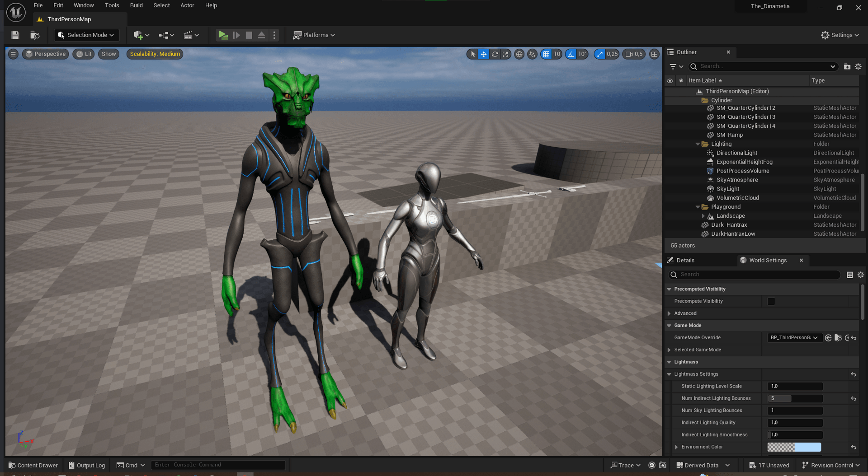
Task: Open the Tools menu
Action: coord(112,5)
